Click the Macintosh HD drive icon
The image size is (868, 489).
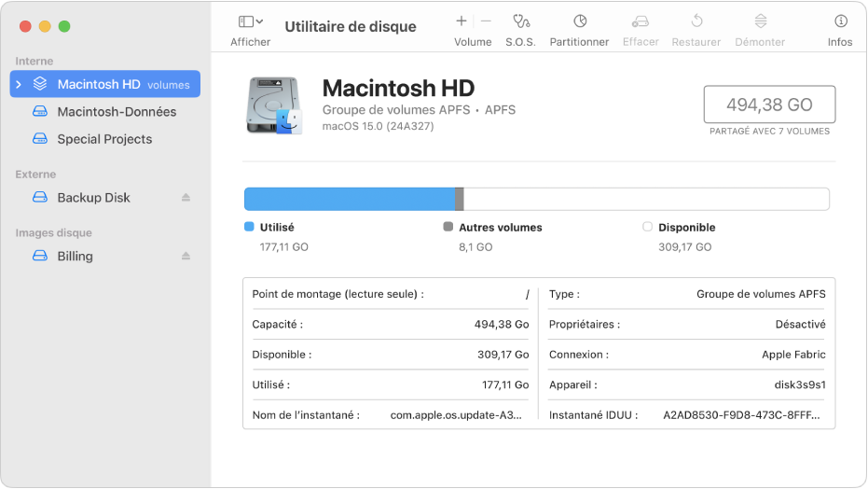tap(274, 105)
